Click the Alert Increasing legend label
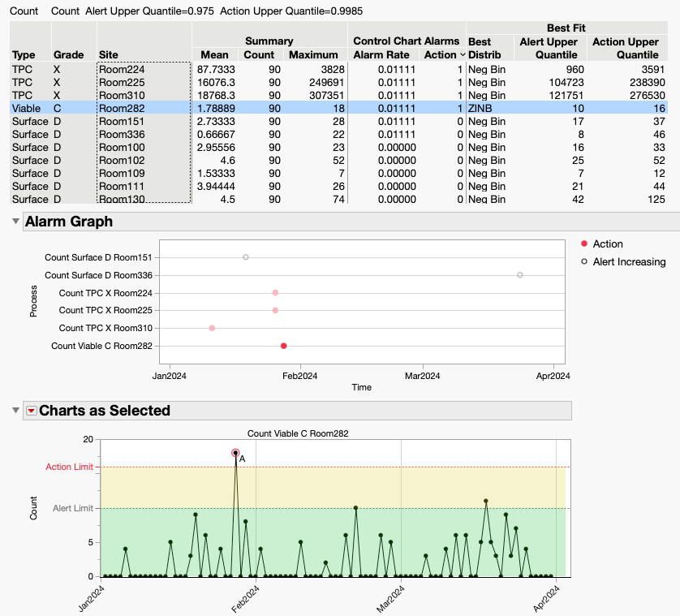 click(x=629, y=261)
